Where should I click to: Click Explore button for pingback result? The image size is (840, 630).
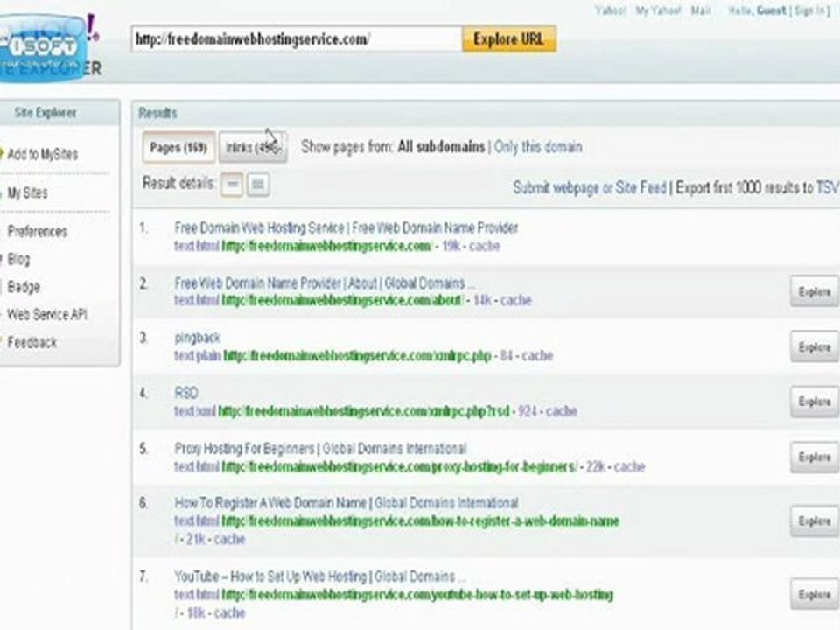coord(815,347)
